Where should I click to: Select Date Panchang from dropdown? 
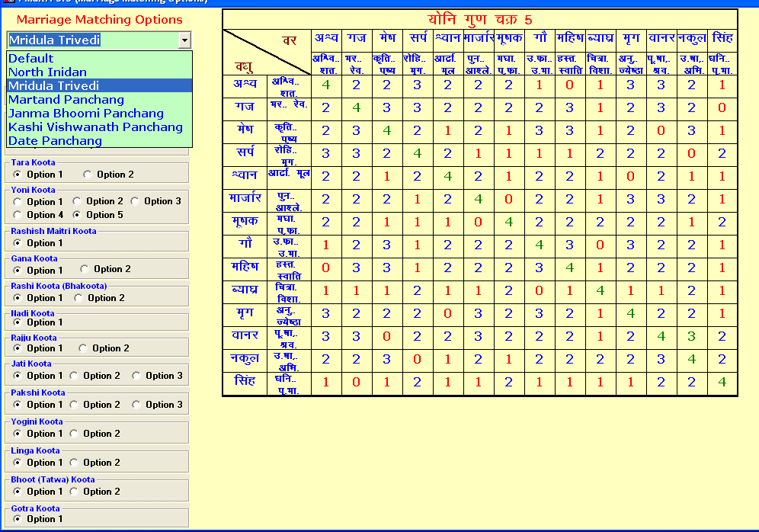(55, 141)
